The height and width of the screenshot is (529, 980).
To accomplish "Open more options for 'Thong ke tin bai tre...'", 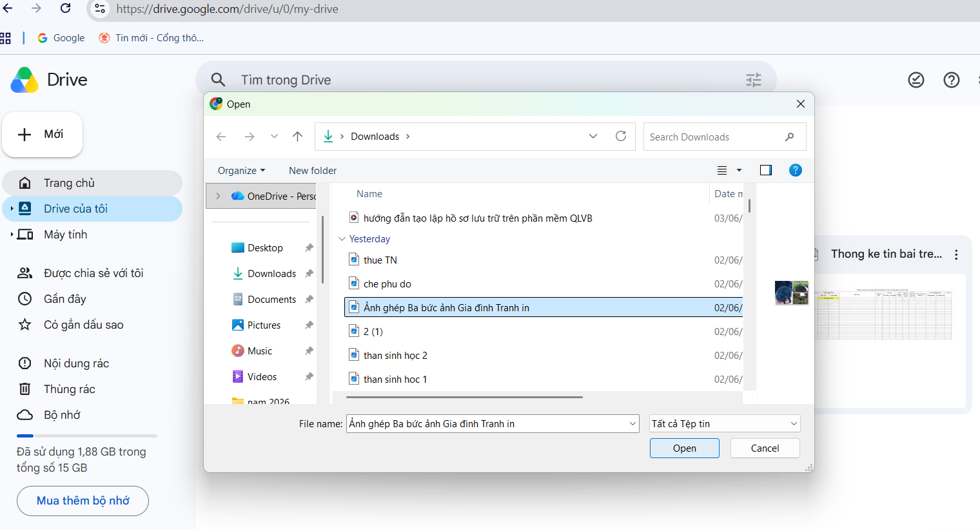I will [956, 255].
